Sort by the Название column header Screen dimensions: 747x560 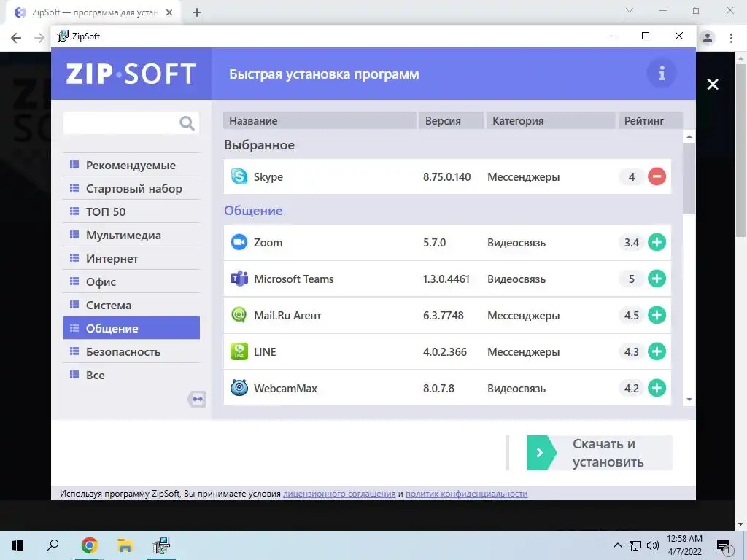pyautogui.click(x=320, y=120)
